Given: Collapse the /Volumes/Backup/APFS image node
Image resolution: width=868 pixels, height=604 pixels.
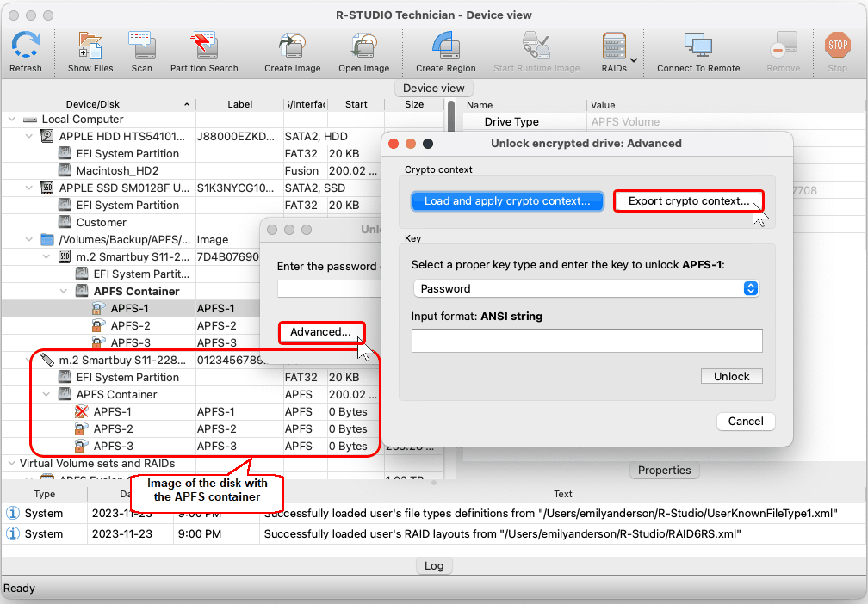Looking at the screenshot, I should coord(29,239).
